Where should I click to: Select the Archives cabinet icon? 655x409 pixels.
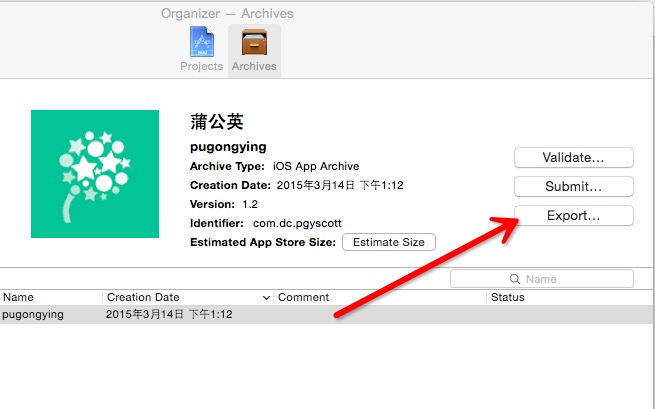[254, 42]
